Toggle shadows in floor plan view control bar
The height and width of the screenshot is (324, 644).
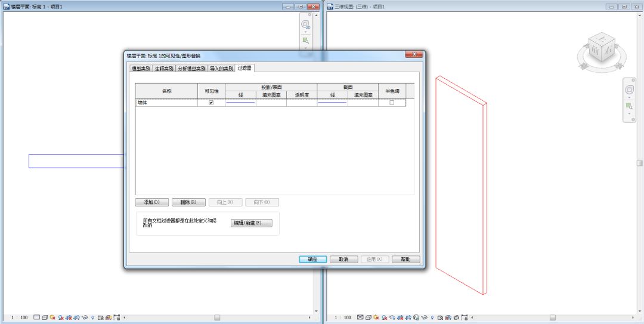tap(60, 317)
